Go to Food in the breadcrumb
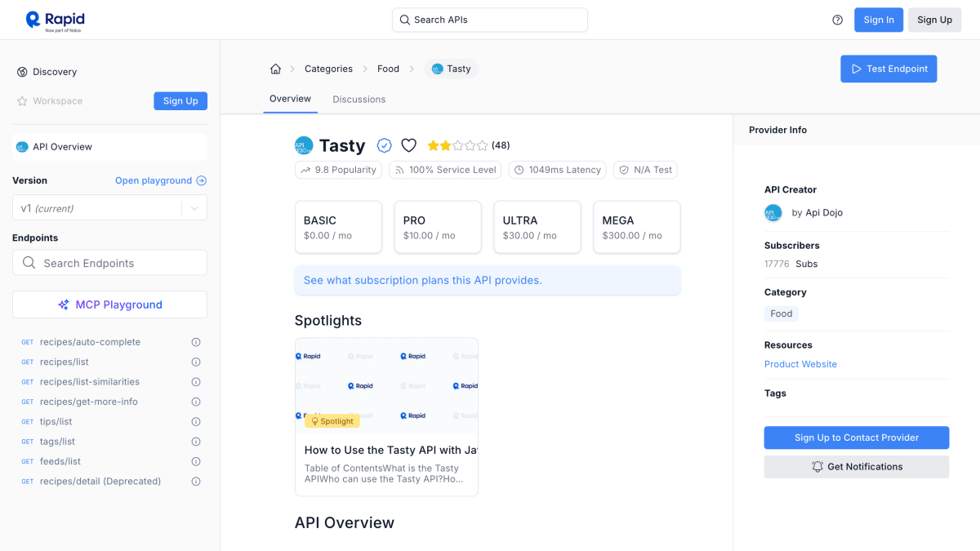 pyautogui.click(x=388, y=69)
